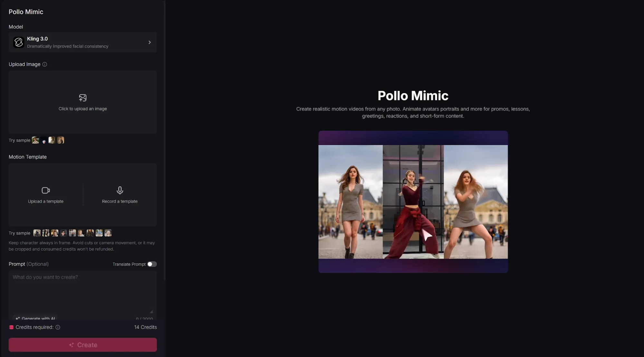Select the ninth motion template sample
644x357 pixels.
point(108,233)
